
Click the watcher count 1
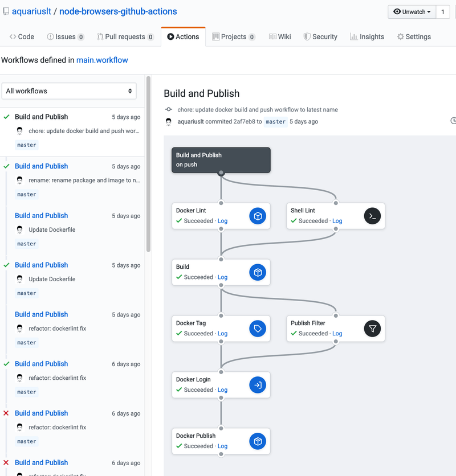click(x=443, y=12)
